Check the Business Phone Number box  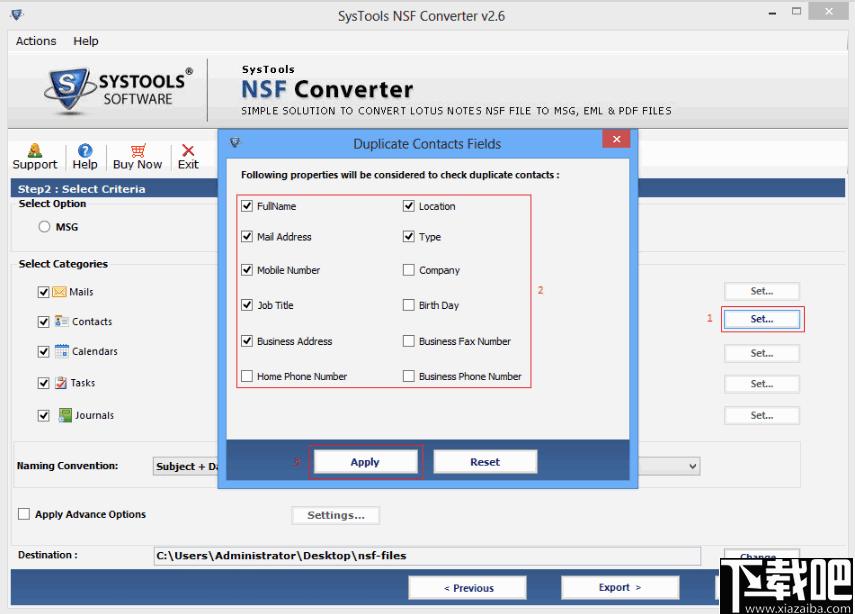coord(408,376)
